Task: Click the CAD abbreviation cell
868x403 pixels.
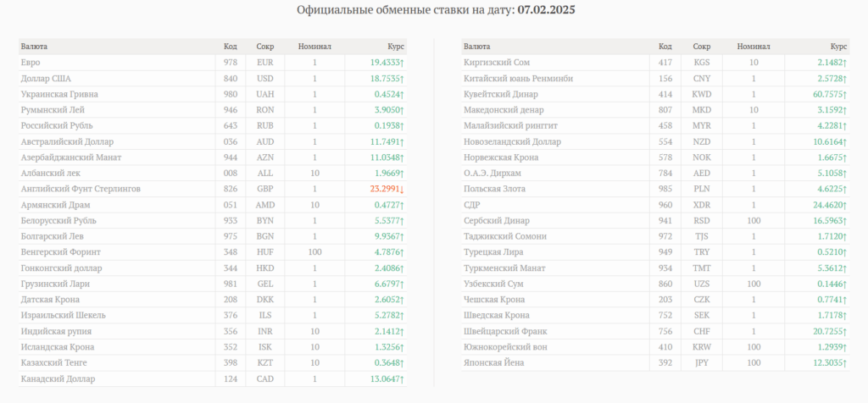Action: [265, 378]
